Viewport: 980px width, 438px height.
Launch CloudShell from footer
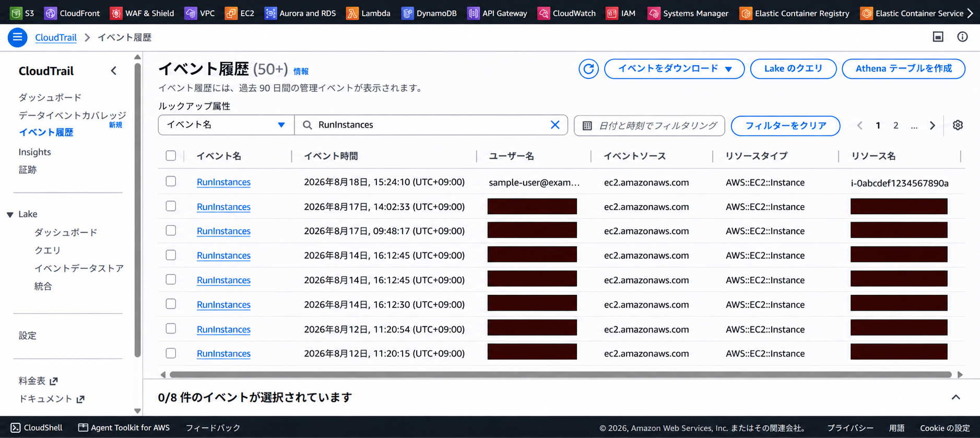37,428
